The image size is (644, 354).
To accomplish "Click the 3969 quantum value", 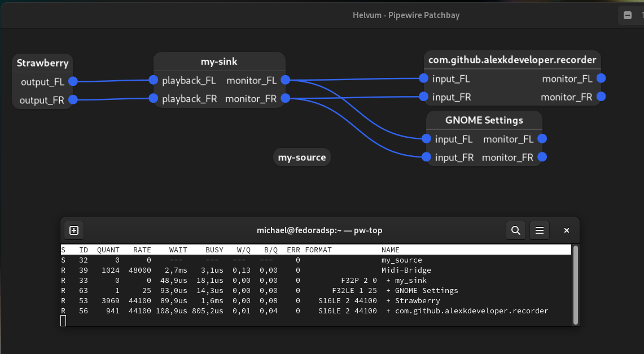I will tap(111, 300).
